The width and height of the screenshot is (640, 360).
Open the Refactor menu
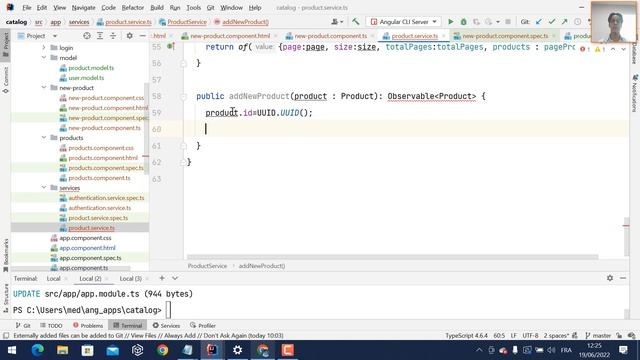[x=133, y=7]
